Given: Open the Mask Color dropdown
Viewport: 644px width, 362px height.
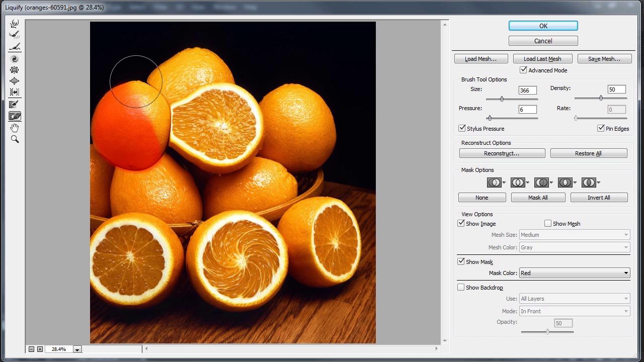Looking at the screenshot, I should point(574,273).
